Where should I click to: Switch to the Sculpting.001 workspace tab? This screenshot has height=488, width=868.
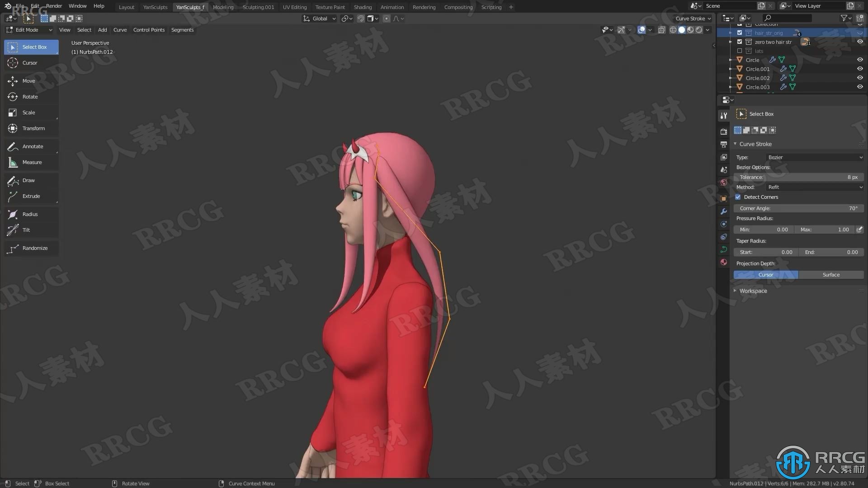click(x=258, y=7)
